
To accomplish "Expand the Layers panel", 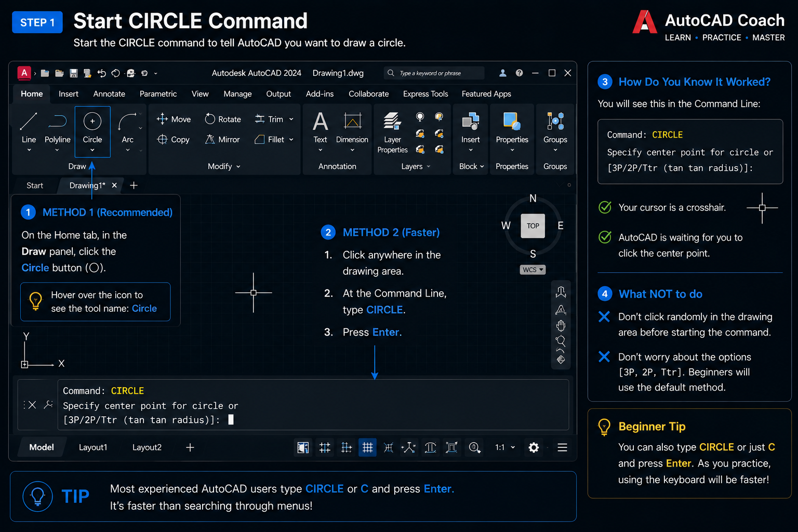I will point(416,166).
